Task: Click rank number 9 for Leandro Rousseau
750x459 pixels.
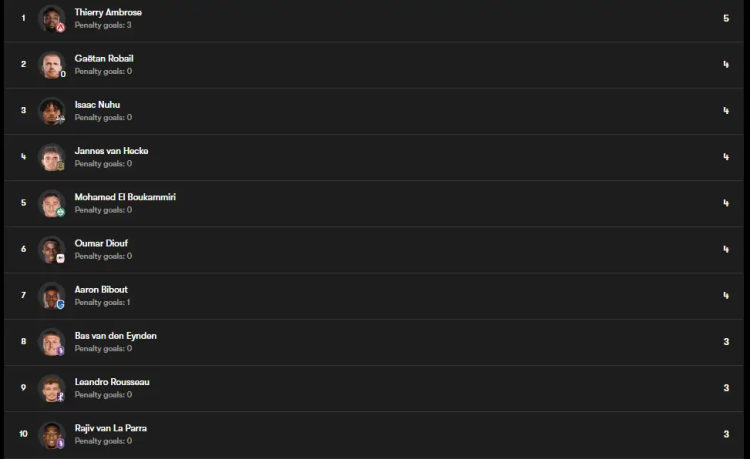Action: 23,388
